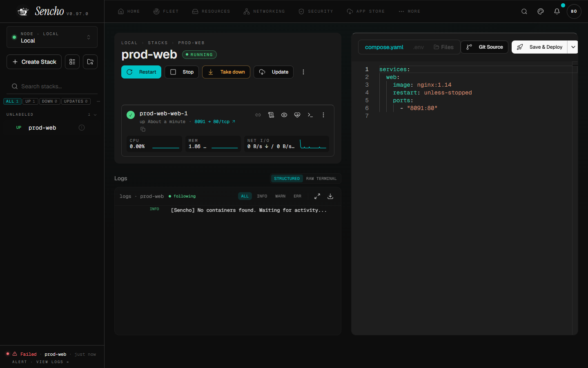Image resolution: width=588 pixels, height=368 pixels.
Task: Open the Fleet navigation item
Action: 166,11
